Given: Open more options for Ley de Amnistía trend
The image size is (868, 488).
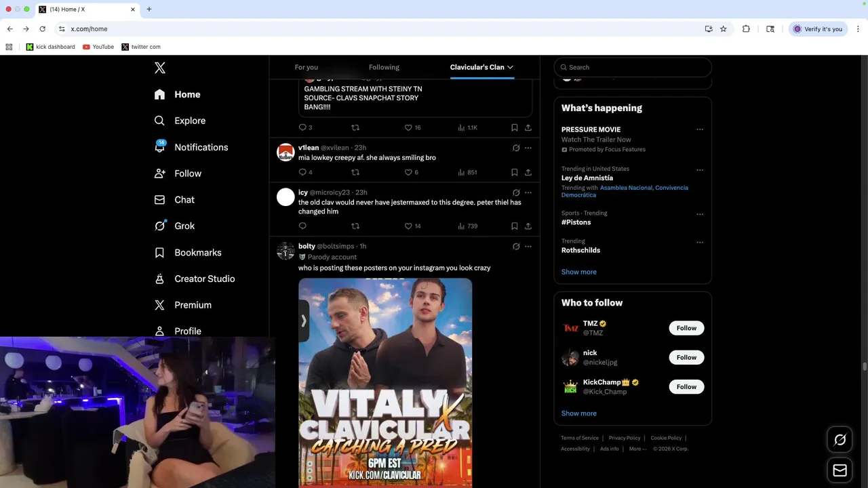Looking at the screenshot, I should (x=700, y=170).
